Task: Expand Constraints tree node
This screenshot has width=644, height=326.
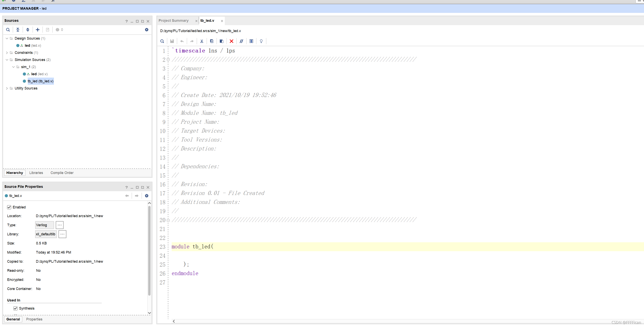Action: 7,53
